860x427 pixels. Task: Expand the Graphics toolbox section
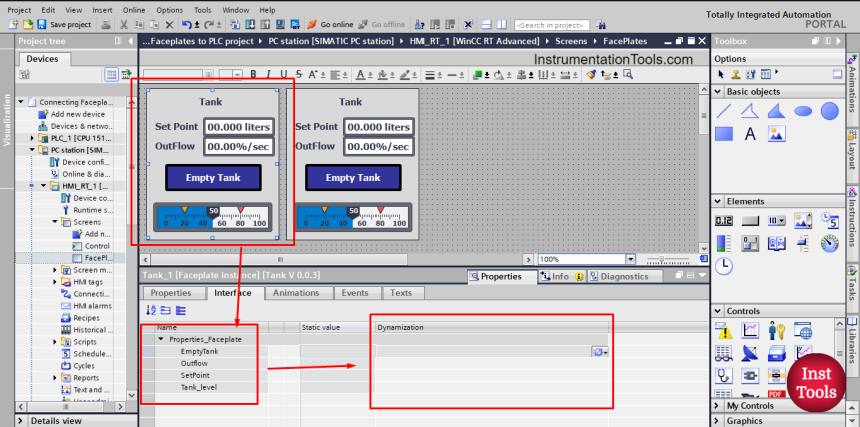[x=718, y=420]
